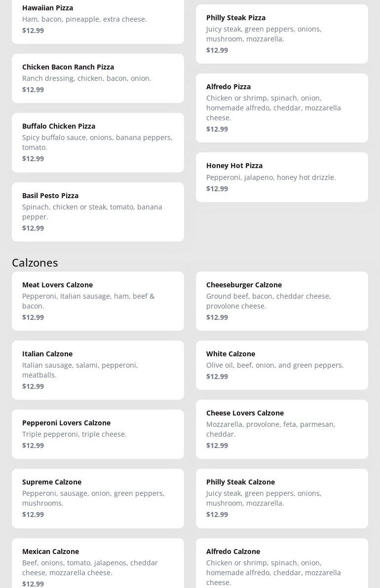Screen dimensions: 380x588
Task: Open the Hawaiian Pizza menu item
Action: 98,20
